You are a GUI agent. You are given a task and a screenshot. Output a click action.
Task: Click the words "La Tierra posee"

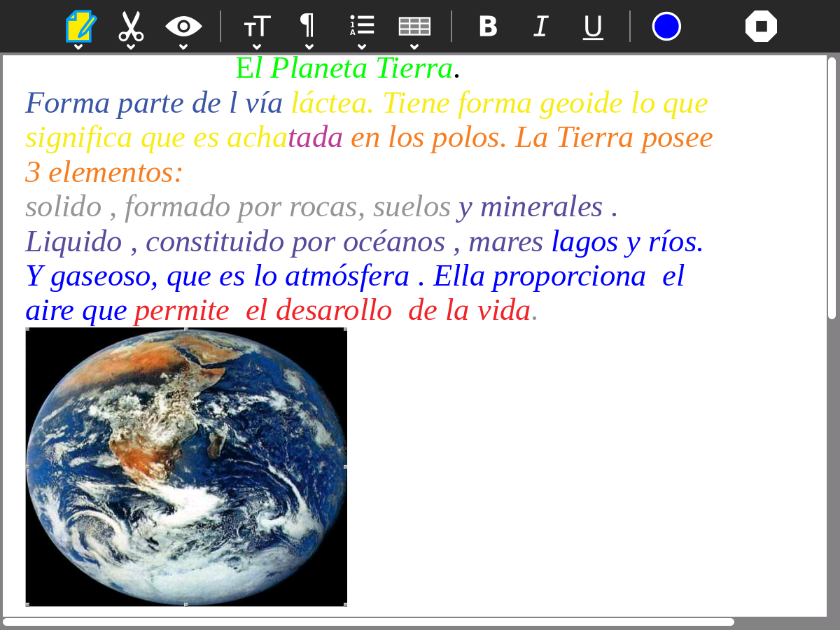click(x=614, y=138)
